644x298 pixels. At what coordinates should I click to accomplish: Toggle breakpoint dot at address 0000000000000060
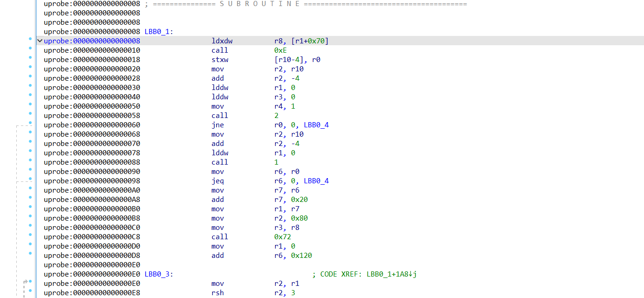(x=30, y=123)
